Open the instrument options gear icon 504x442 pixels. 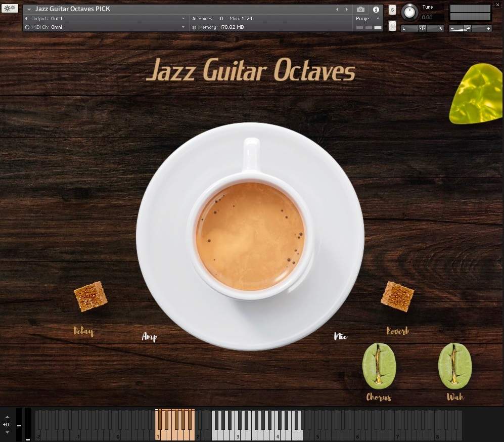pyautogui.click(x=10, y=8)
